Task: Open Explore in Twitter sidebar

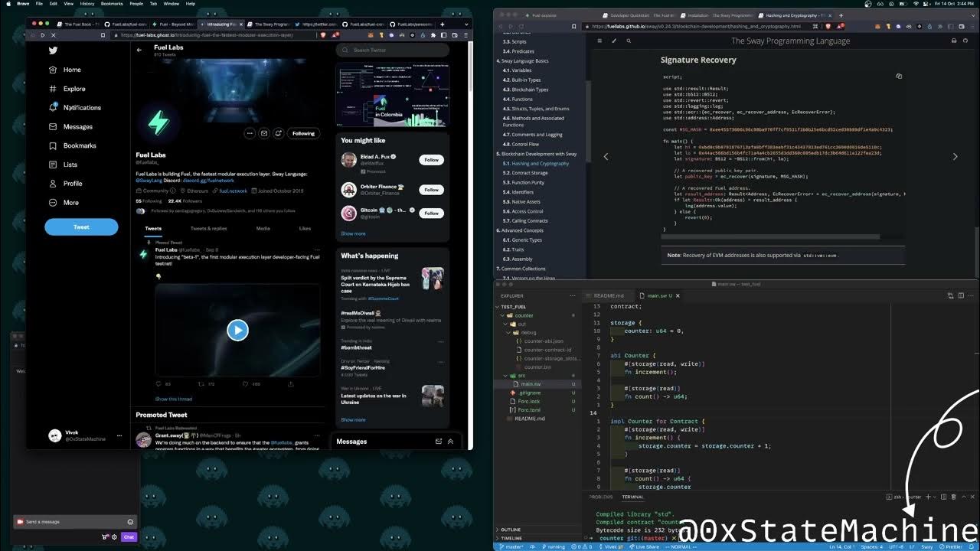Action: click(x=67, y=89)
